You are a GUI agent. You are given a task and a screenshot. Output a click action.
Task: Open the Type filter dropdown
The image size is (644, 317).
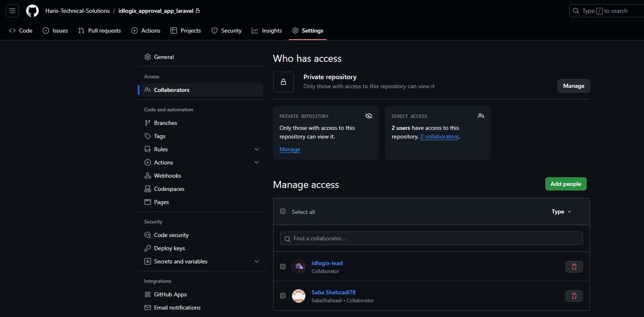pyautogui.click(x=561, y=212)
